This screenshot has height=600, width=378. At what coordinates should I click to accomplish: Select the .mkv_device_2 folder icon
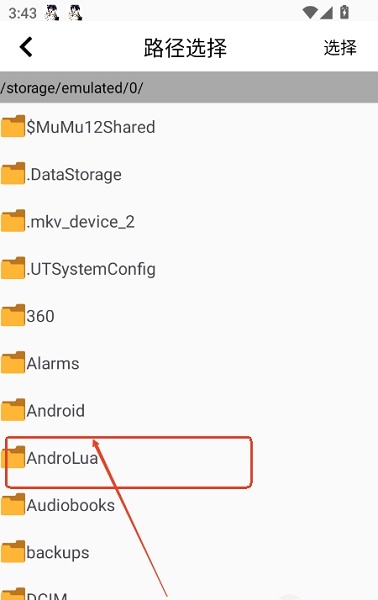[13, 220]
